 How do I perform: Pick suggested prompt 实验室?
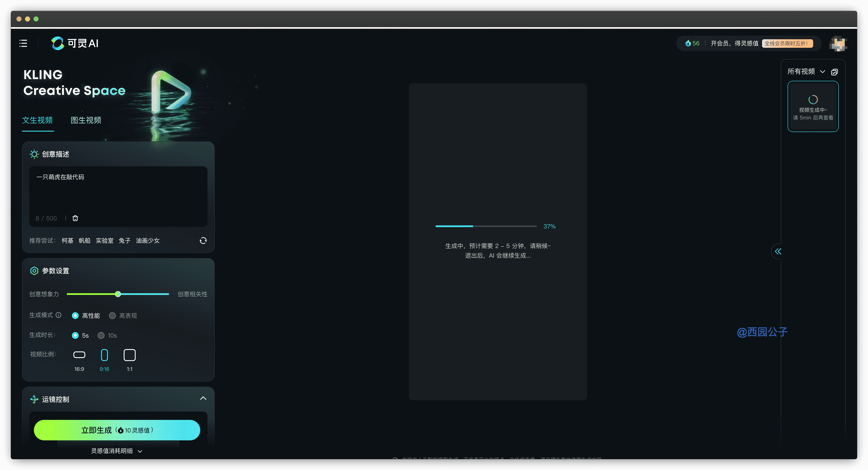[105, 240]
